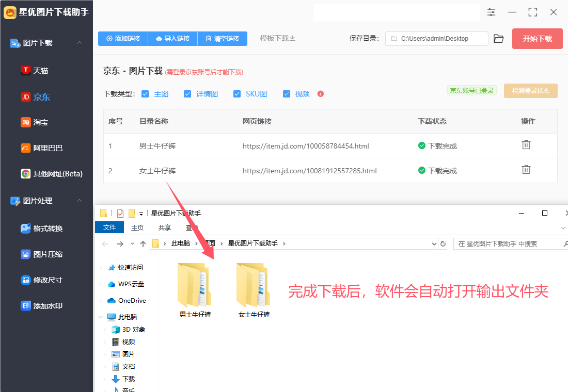
Task: Open the recent locations dropdown arrow in Explorer
Action: (x=132, y=244)
